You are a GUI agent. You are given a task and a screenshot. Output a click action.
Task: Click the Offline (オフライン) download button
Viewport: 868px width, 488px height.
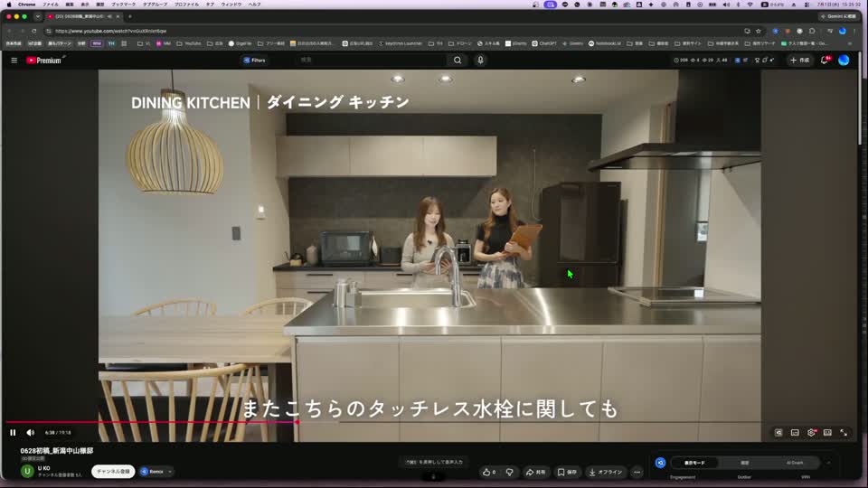pos(606,472)
